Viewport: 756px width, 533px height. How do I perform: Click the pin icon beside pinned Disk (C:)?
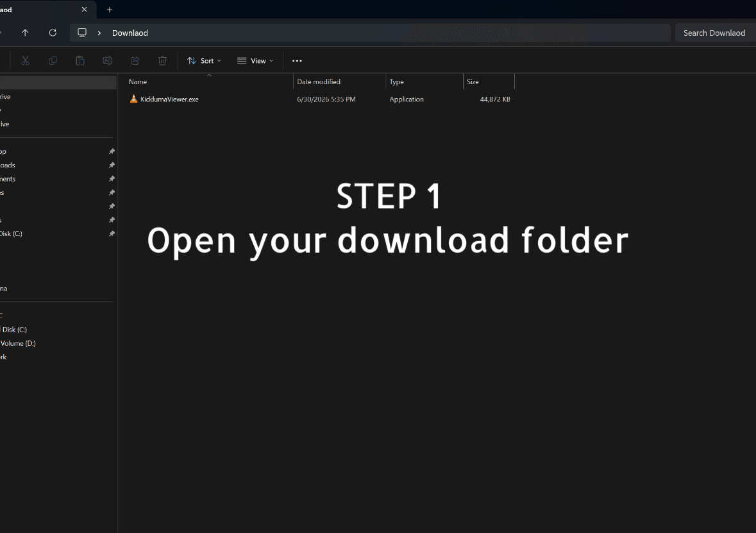point(112,233)
